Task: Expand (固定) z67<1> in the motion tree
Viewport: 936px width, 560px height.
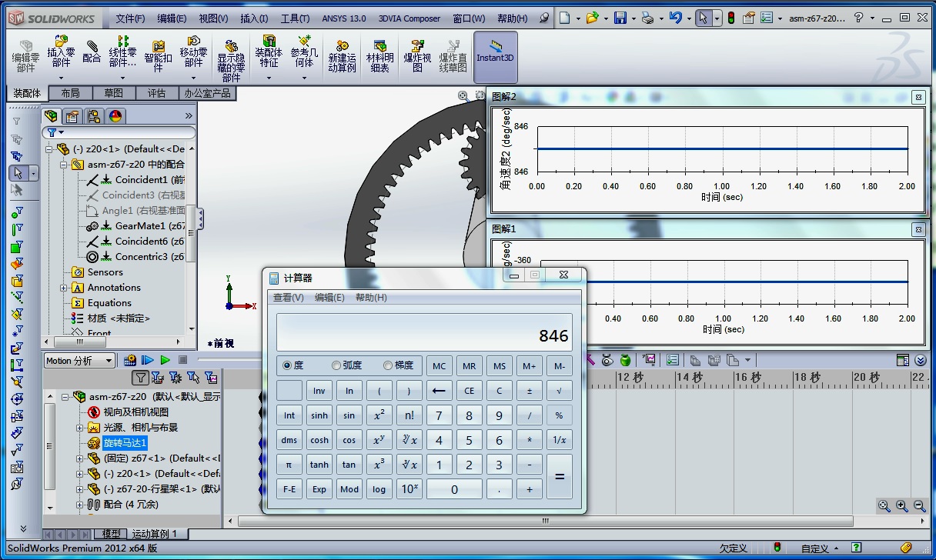Action: [79, 458]
